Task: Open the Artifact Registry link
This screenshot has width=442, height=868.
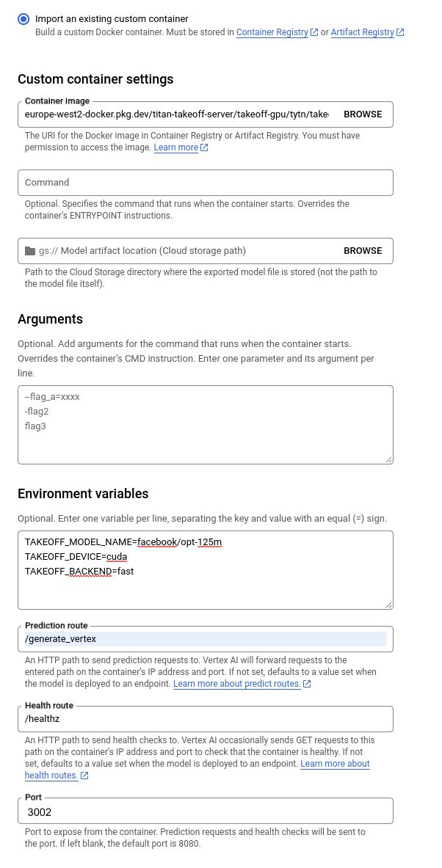Action: pos(363,32)
